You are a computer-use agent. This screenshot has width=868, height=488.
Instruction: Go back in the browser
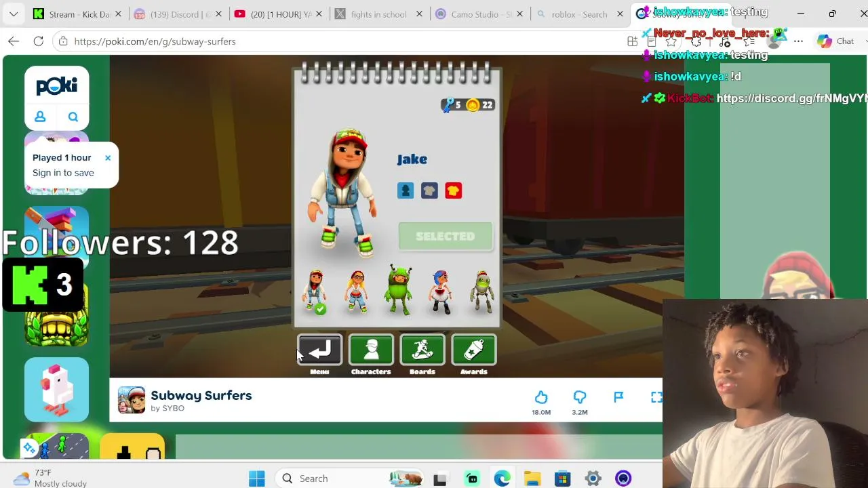14,41
